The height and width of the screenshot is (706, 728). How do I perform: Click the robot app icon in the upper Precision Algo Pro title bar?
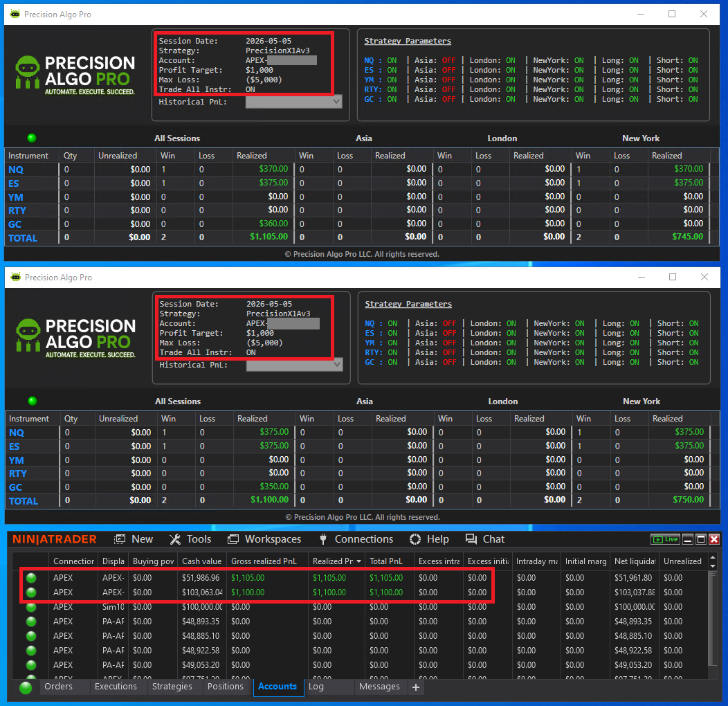tap(15, 14)
